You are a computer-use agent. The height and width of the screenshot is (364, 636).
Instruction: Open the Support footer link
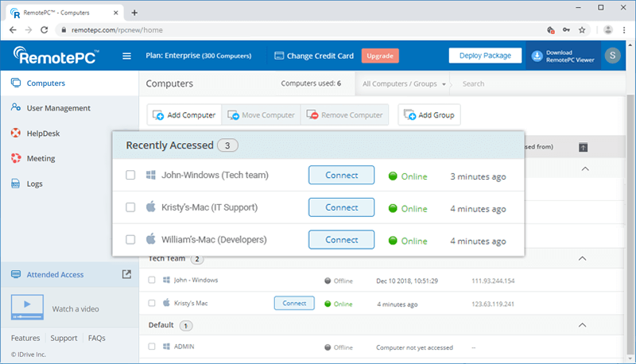point(64,338)
